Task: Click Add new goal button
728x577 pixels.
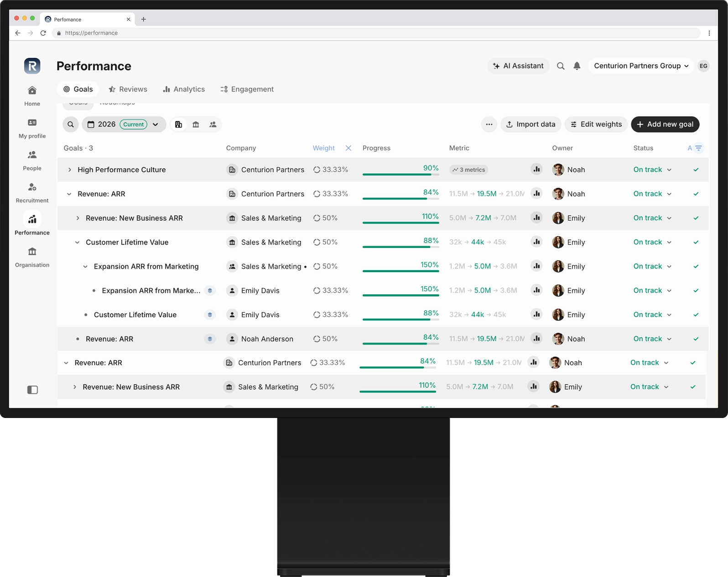Action: [x=665, y=124]
